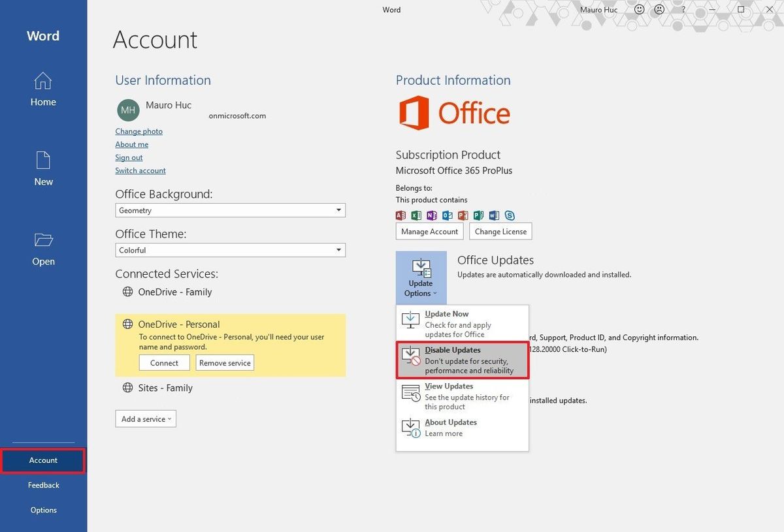Image resolution: width=784 pixels, height=532 pixels.
Task: Select the Word icon under 'This product contains'
Action: tap(495, 215)
